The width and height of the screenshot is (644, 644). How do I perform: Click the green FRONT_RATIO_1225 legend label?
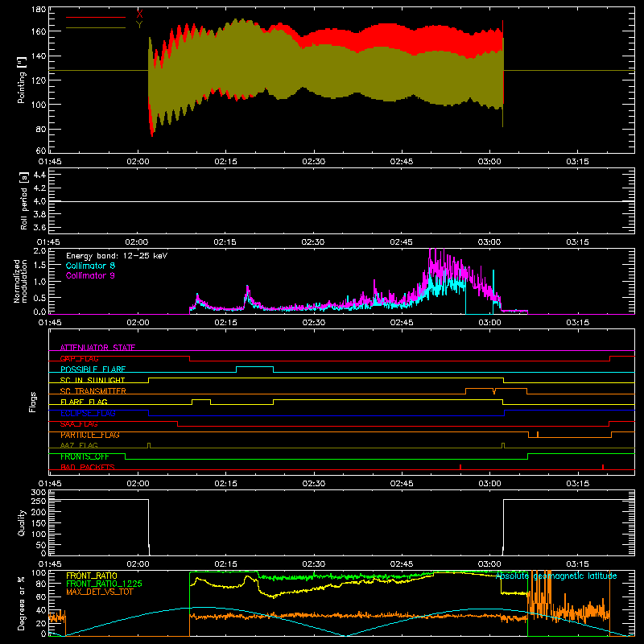pos(105,584)
